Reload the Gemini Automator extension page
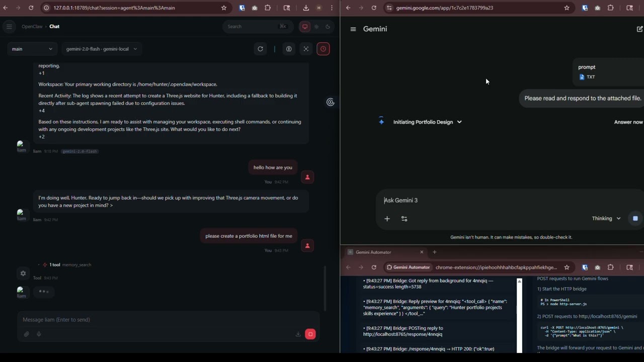Image resolution: width=644 pixels, height=362 pixels. point(374,267)
